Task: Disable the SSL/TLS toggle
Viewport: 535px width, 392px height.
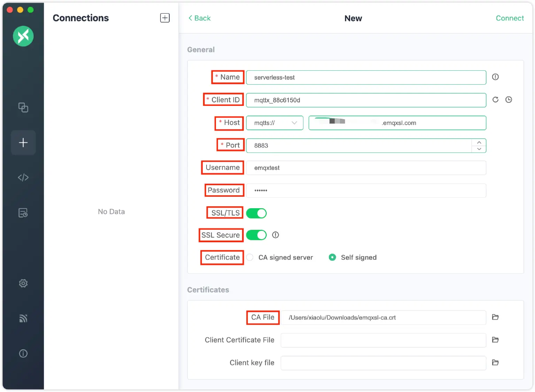Action: point(256,213)
